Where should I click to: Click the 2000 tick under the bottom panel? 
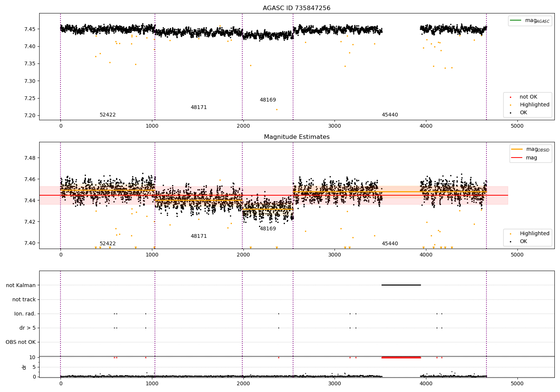[x=243, y=383]
